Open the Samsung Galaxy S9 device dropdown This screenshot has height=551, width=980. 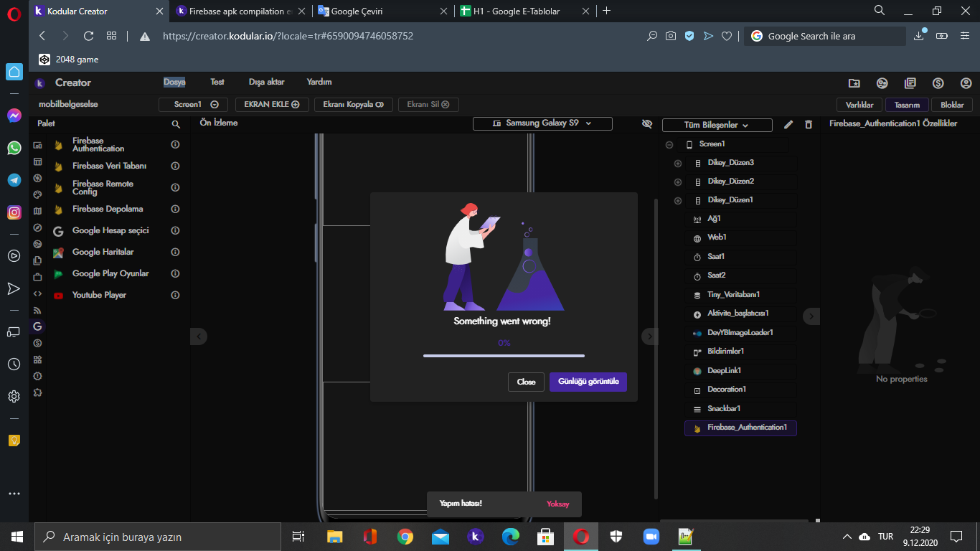click(542, 123)
